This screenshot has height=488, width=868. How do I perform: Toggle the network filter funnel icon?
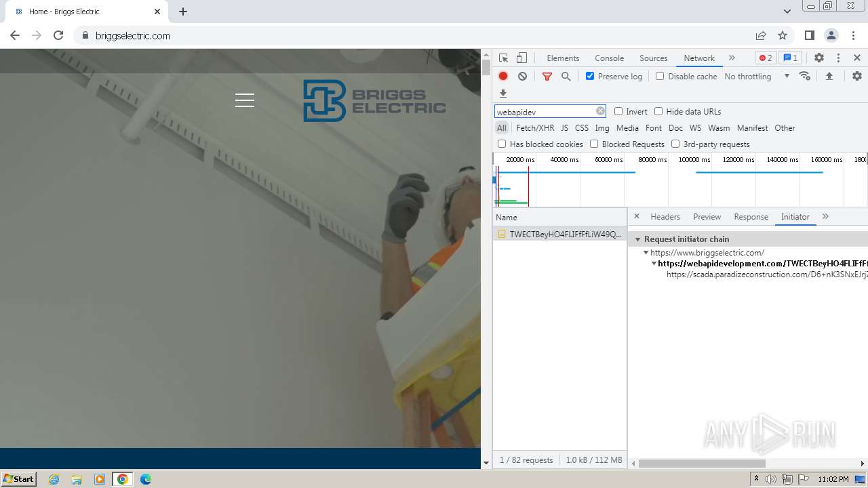(547, 77)
